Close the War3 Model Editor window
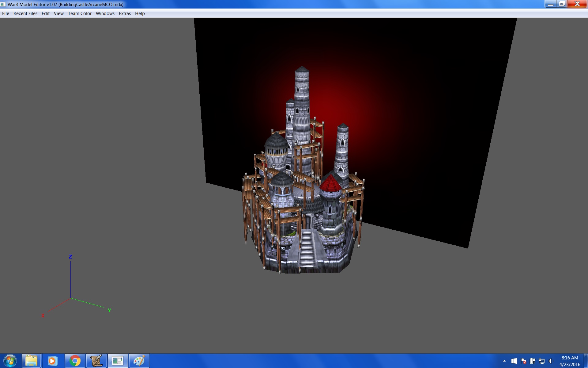The height and width of the screenshot is (368, 588). (x=577, y=4)
